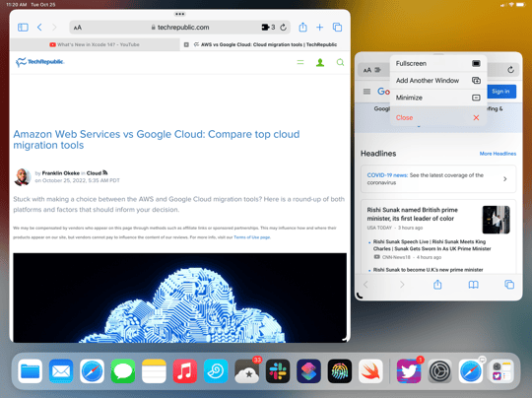The width and height of the screenshot is (532, 398).
Task: Open Reeder app with 33 badge
Action: click(x=246, y=371)
